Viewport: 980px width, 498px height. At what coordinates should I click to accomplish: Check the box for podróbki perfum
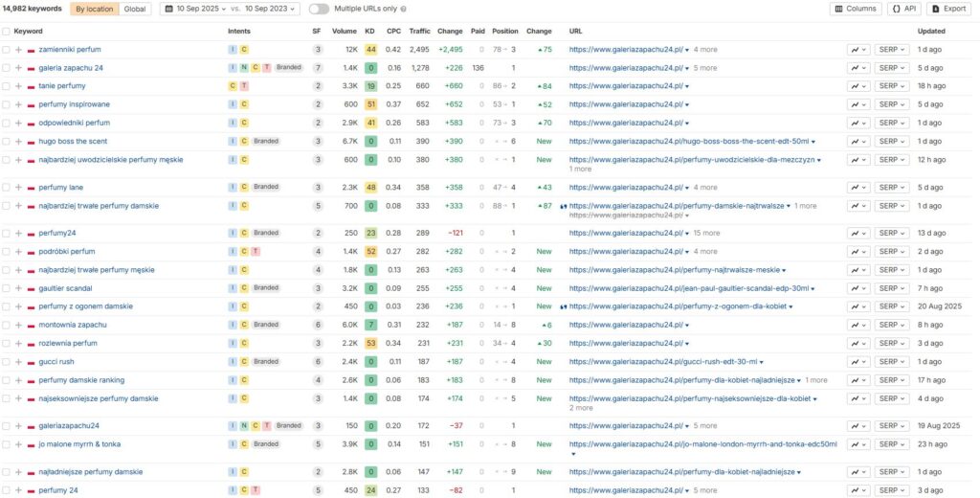(x=7, y=252)
